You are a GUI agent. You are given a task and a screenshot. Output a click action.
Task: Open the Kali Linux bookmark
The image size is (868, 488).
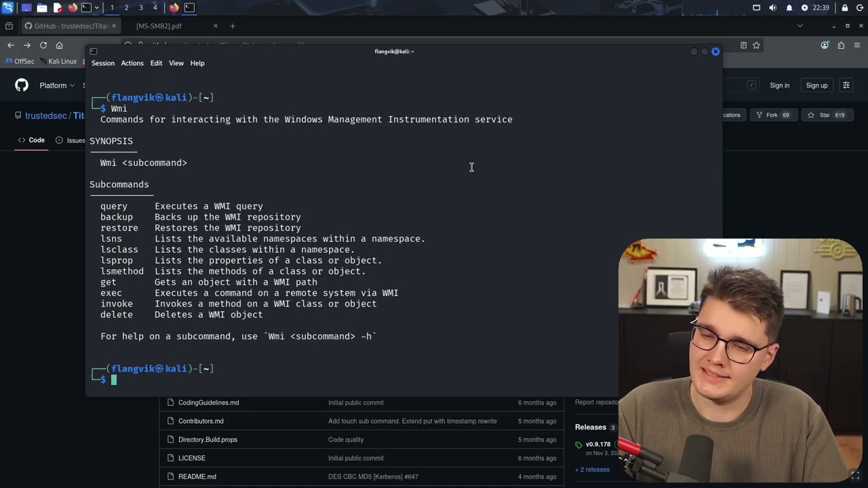coord(58,61)
